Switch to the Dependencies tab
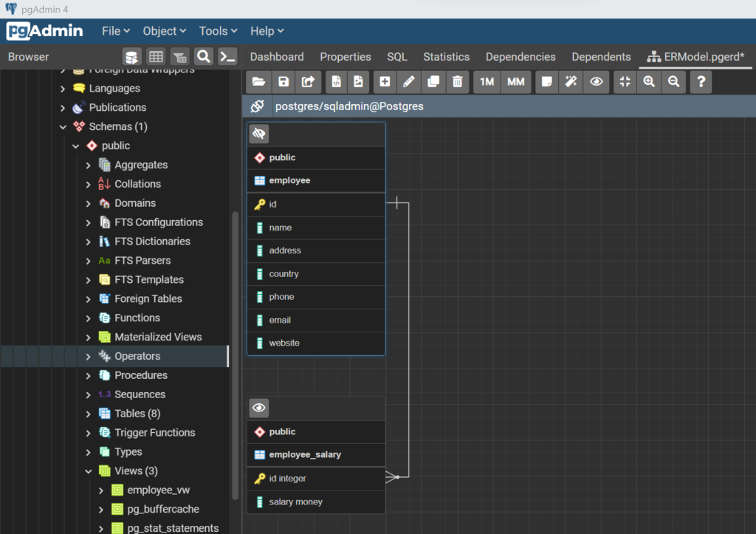 (x=520, y=57)
